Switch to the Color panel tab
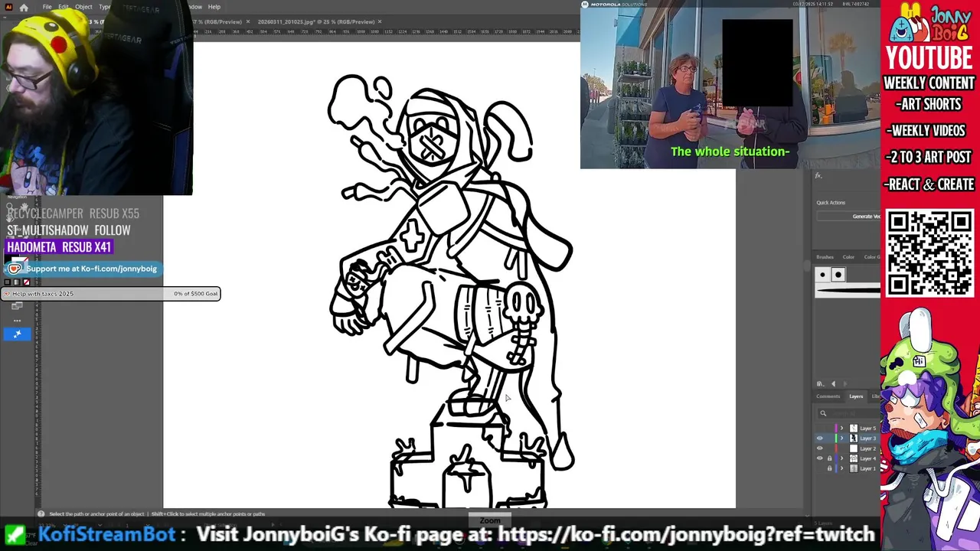This screenshot has width=980, height=551. (848, 257)
